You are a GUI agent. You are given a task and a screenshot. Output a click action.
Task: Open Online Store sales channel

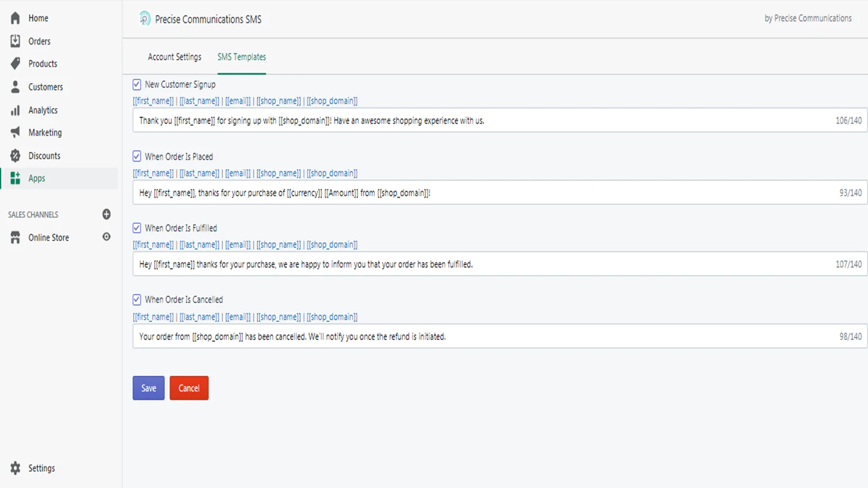[x=48, y=237]
